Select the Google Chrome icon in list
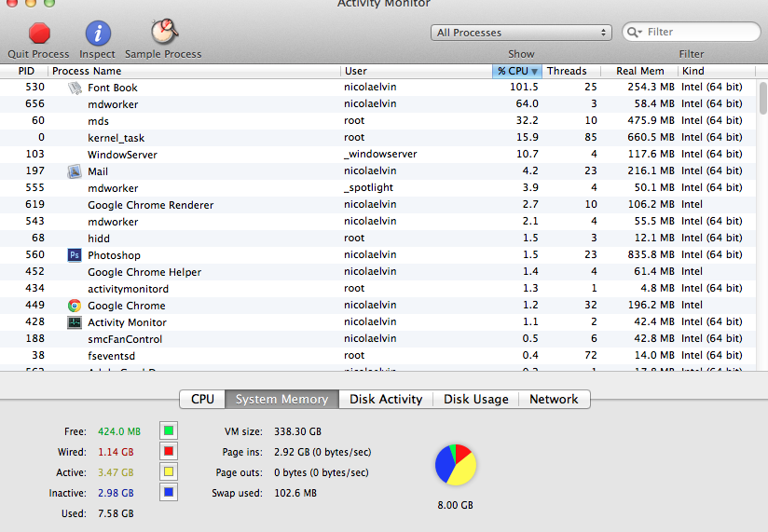The image size is (768, 532). point(75,306)
